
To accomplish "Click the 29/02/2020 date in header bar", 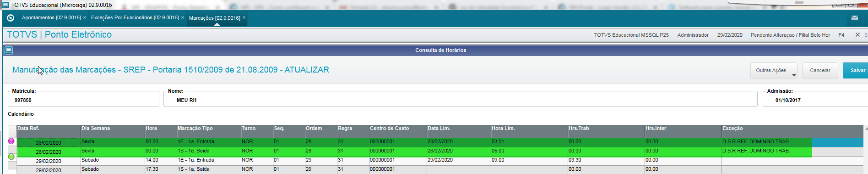I will pos(730,35).
